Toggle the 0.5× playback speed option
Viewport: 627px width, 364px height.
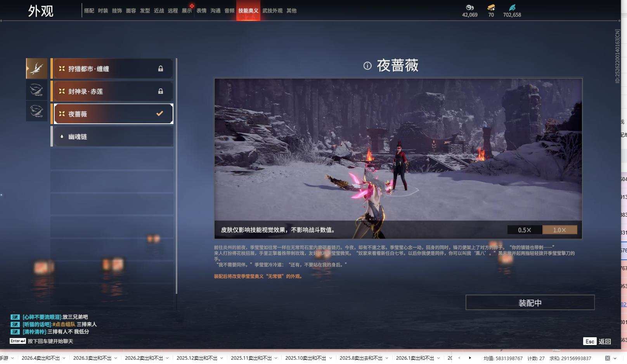(x=524, y=229)
